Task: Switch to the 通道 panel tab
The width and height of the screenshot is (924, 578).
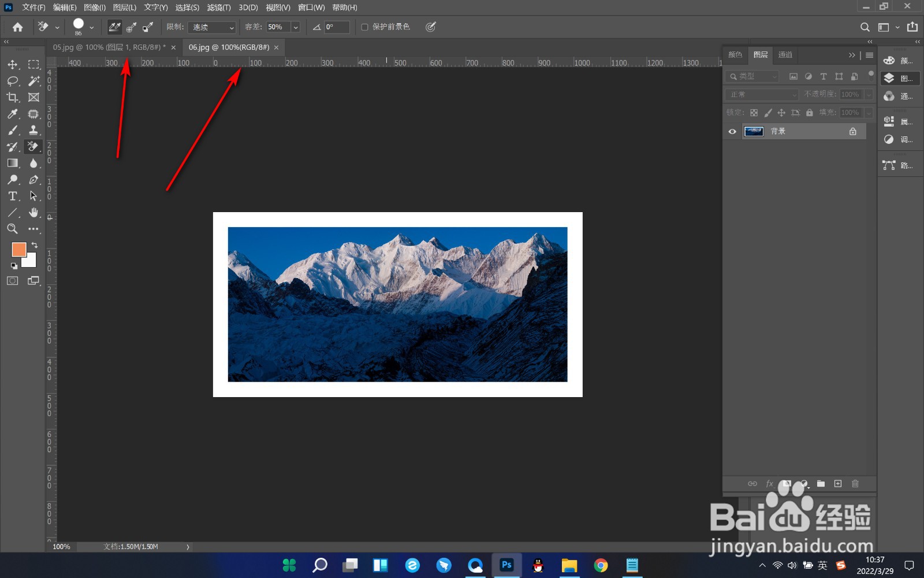Action: (785, 55)
